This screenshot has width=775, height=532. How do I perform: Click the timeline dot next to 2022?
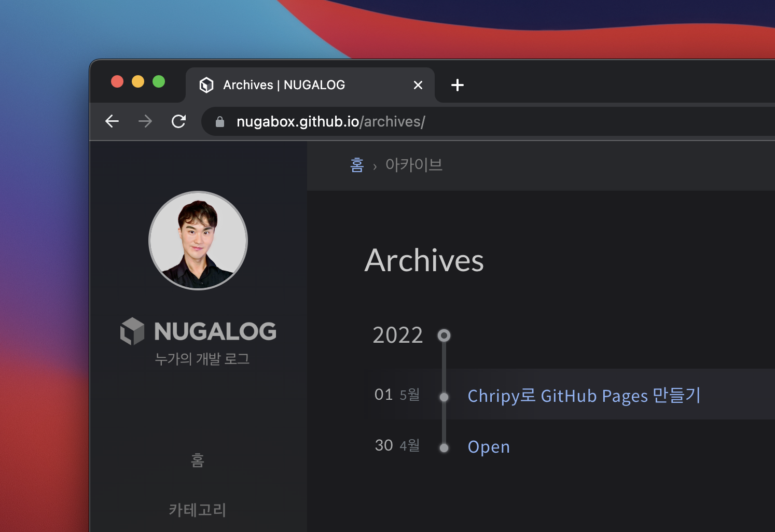click(444, 335)
